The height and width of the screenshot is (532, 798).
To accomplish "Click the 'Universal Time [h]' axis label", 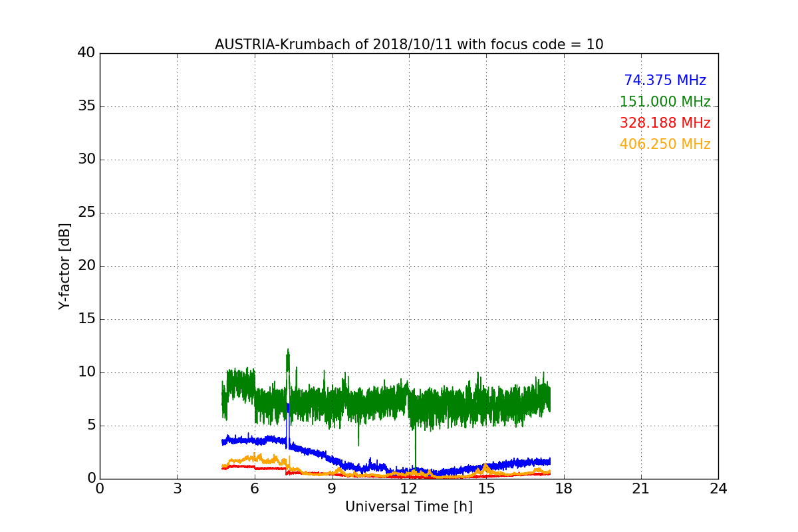I will click(409, 507).
